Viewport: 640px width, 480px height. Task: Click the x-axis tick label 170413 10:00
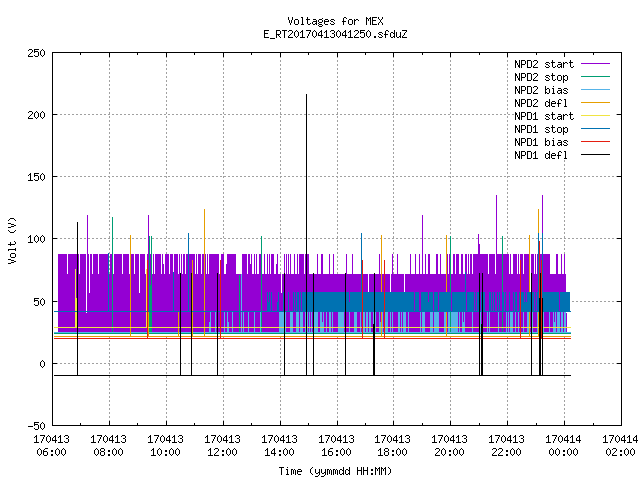tap(165, 446)
